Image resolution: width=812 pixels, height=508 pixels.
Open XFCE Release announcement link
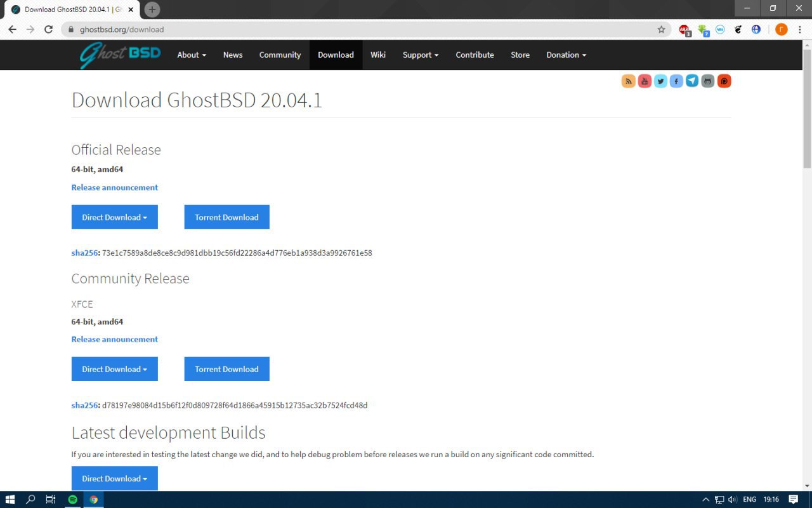tap(115, 339)
